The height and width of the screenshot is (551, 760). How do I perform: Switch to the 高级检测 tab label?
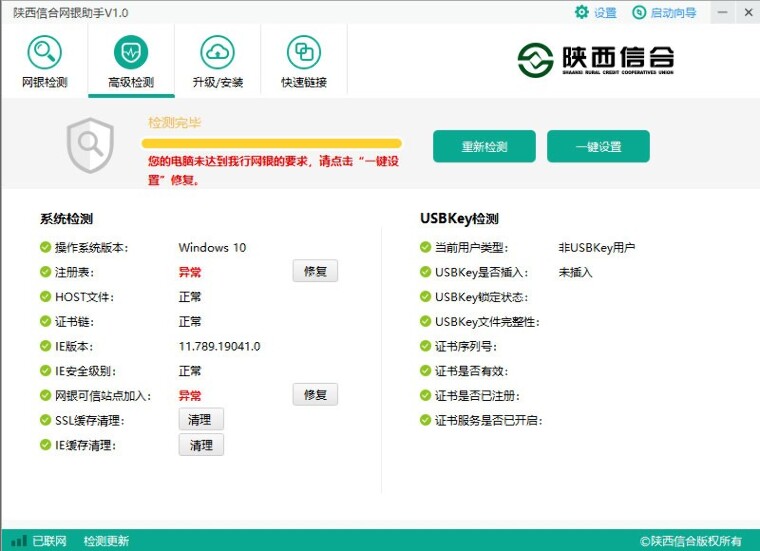(x=131, y=82)
